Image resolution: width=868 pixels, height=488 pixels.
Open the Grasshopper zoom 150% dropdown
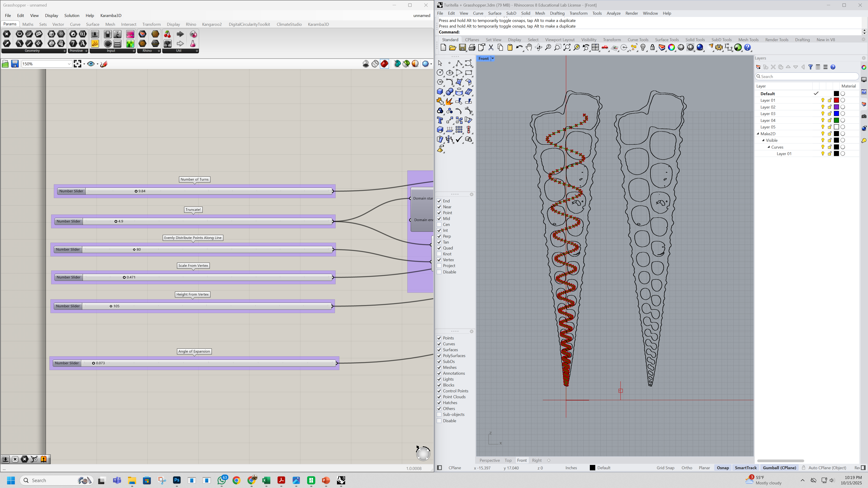69,64
